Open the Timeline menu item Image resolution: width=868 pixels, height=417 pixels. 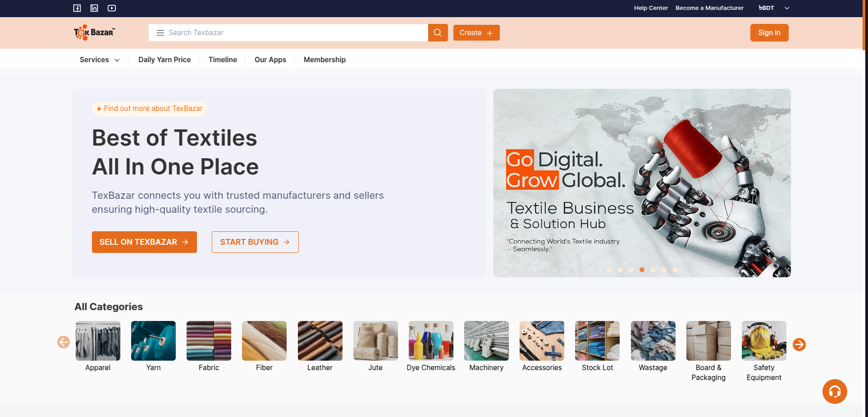click(x=223, y=60)
